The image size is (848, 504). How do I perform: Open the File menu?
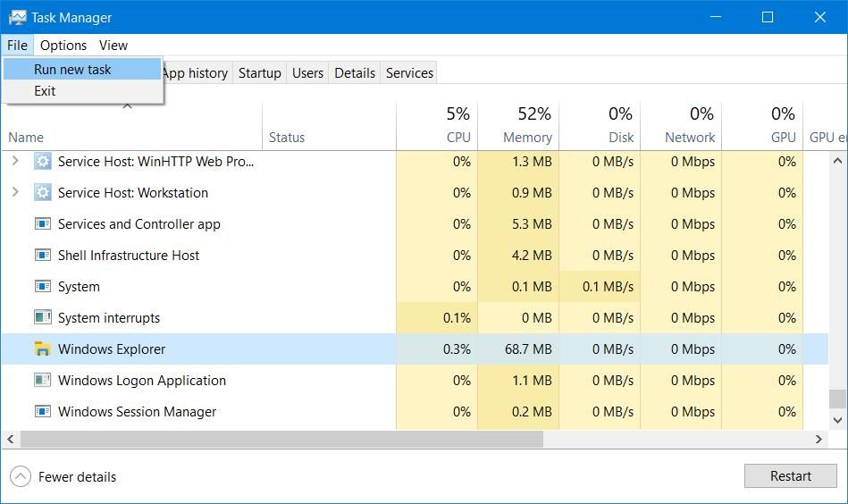[x=17, y=46]
